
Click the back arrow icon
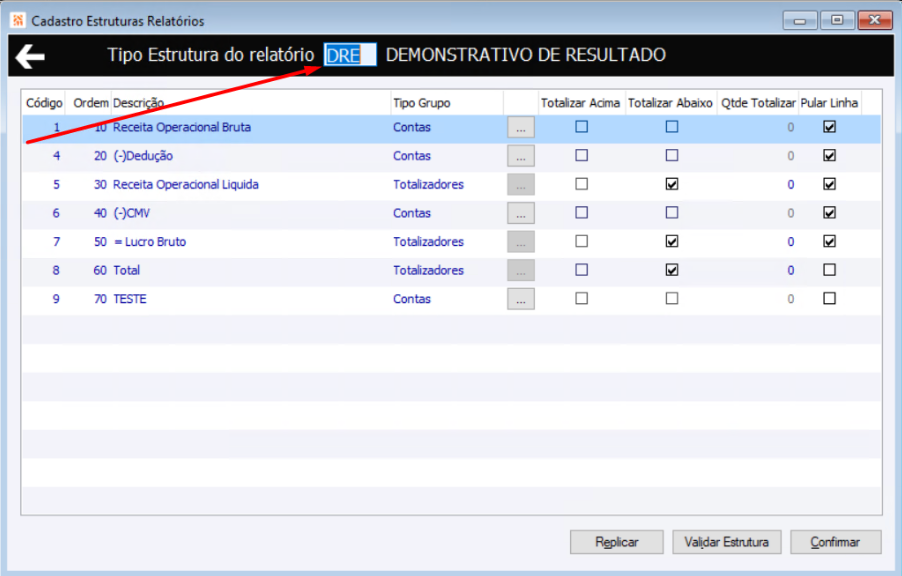(30, 56)
